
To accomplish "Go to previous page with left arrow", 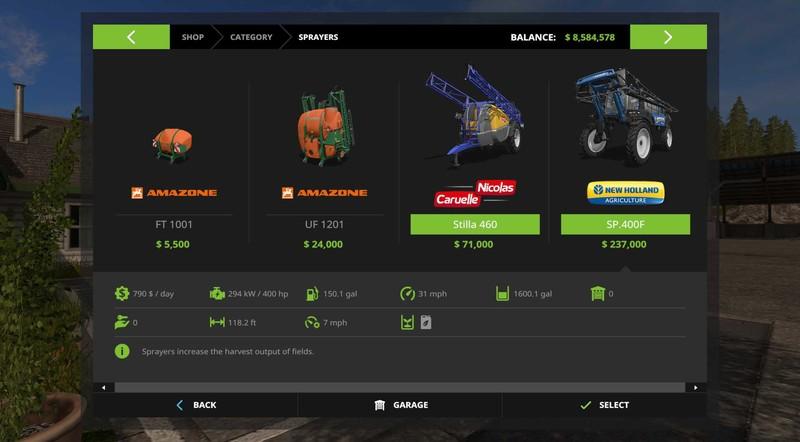I will [131, 37].
